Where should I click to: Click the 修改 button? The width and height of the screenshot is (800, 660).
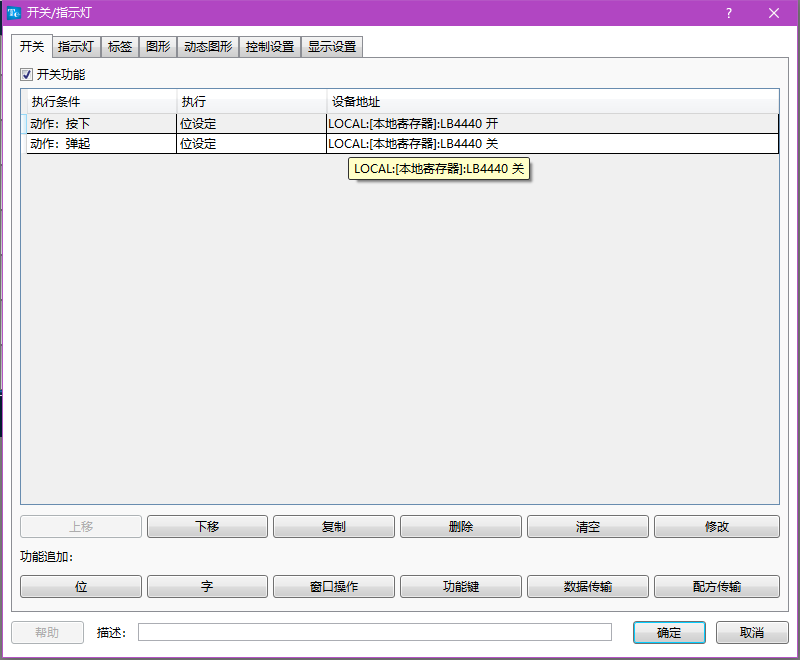click(x=717, y=526)
